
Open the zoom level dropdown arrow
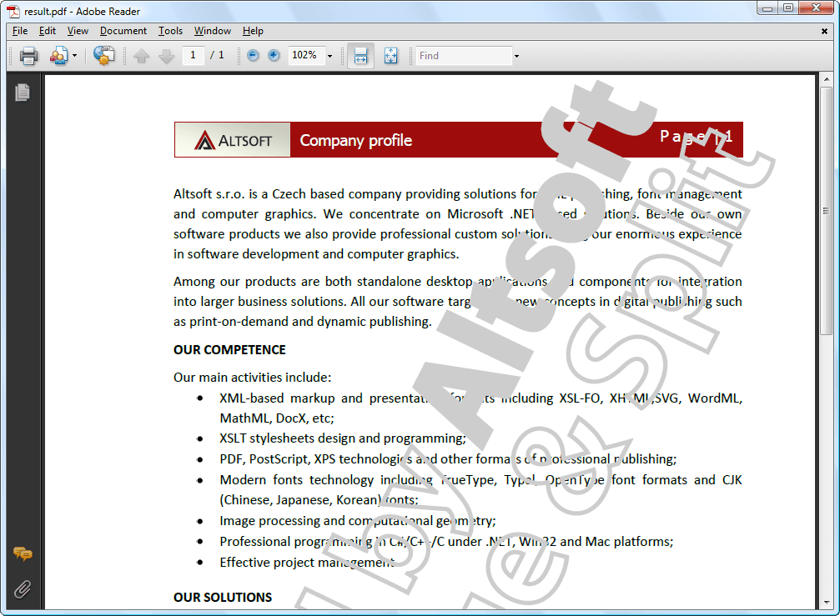click(330, 56)
